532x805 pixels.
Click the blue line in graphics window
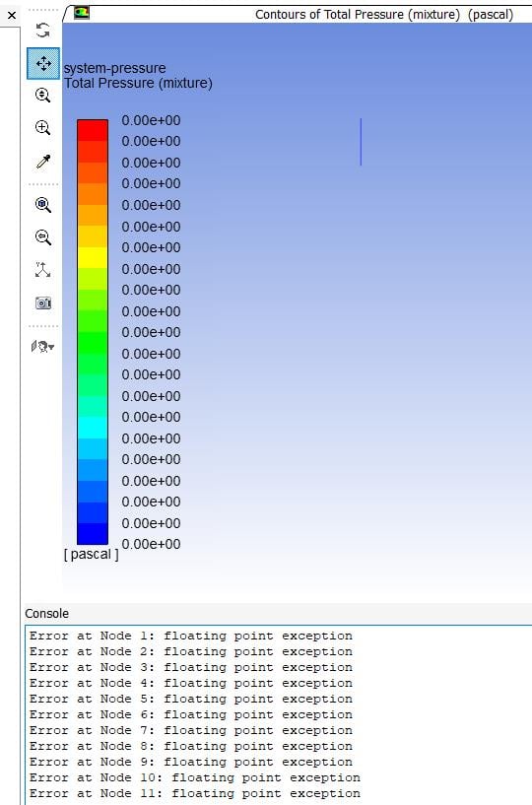[x=361, y=142]
